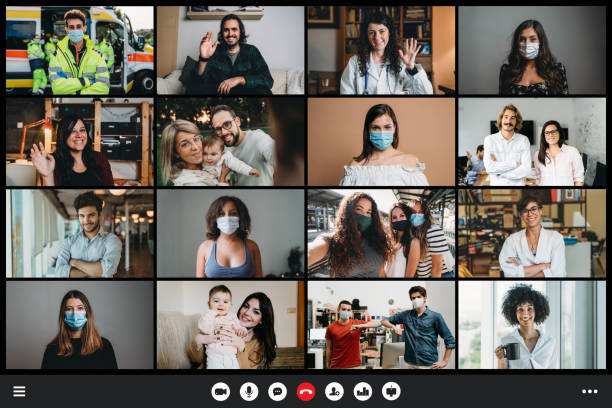Image resolution: width=612 pixels, height=408 pixels.
Task: Select the mother holding baby on couch tile
Action: tap(231, 325)
